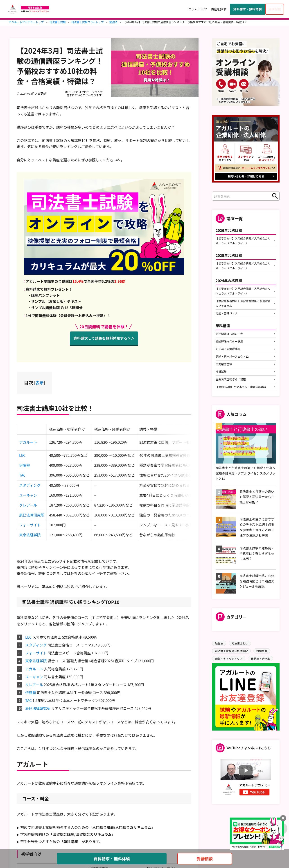Open 講座を探す in header
Image resolution: width=289 pixels, height=868 pixels.
coord(218,9)
